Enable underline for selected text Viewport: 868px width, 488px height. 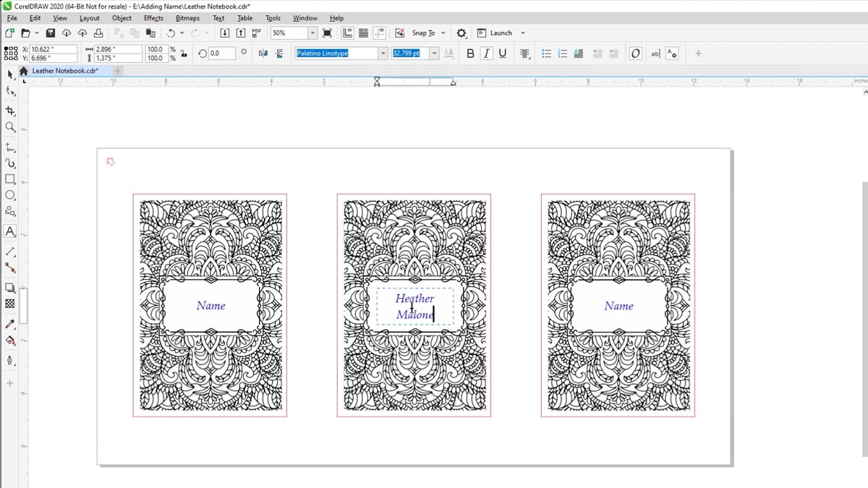(503, 53)
